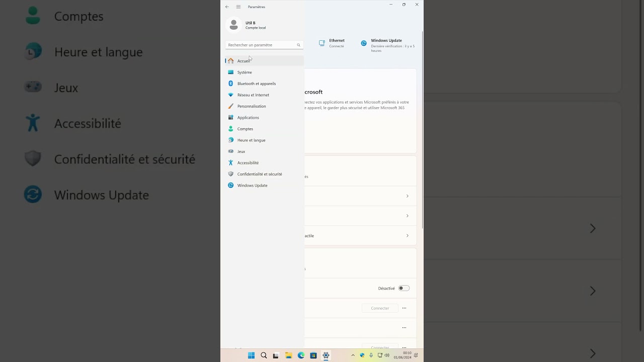Open the Windows Update tile at top
The image size is (644, 362).
click(x=388, y=45)
